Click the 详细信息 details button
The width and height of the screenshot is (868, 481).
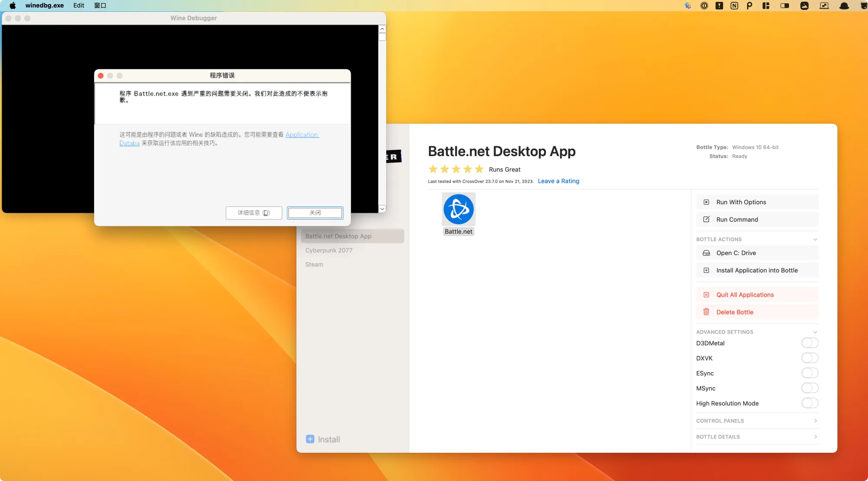point(254,213)
